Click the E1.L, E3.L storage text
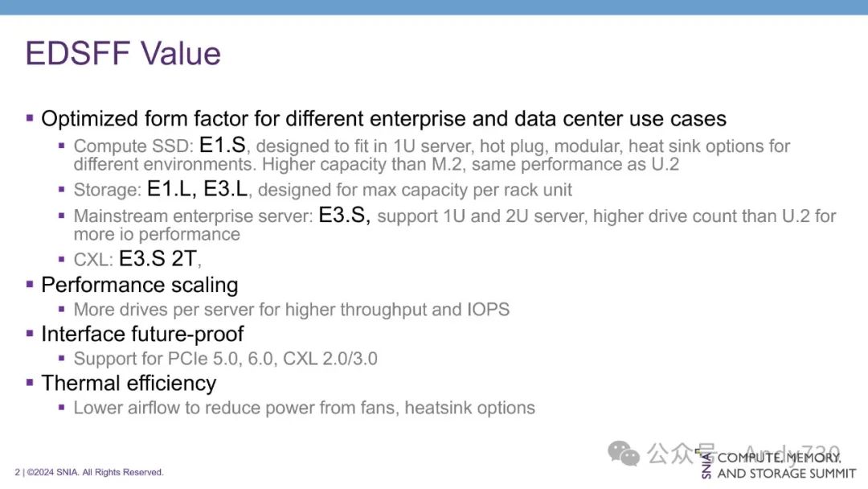 coord(197,190)
